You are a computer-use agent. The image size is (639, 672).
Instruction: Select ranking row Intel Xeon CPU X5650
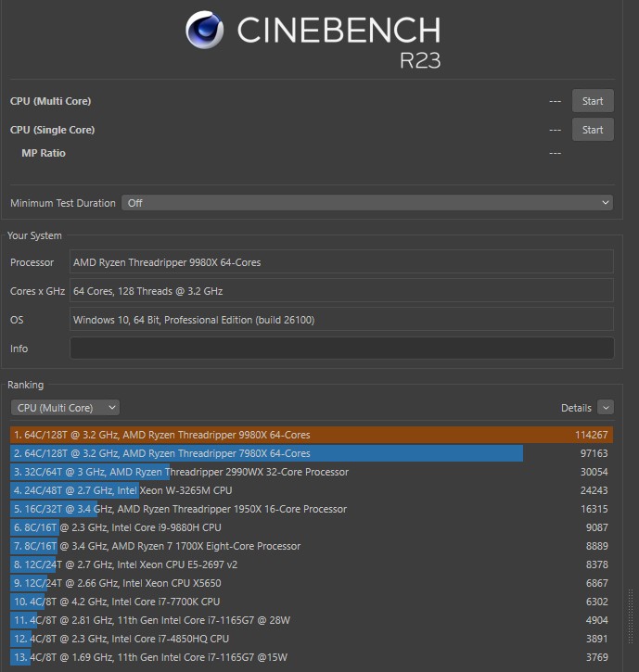coord(312,583)
